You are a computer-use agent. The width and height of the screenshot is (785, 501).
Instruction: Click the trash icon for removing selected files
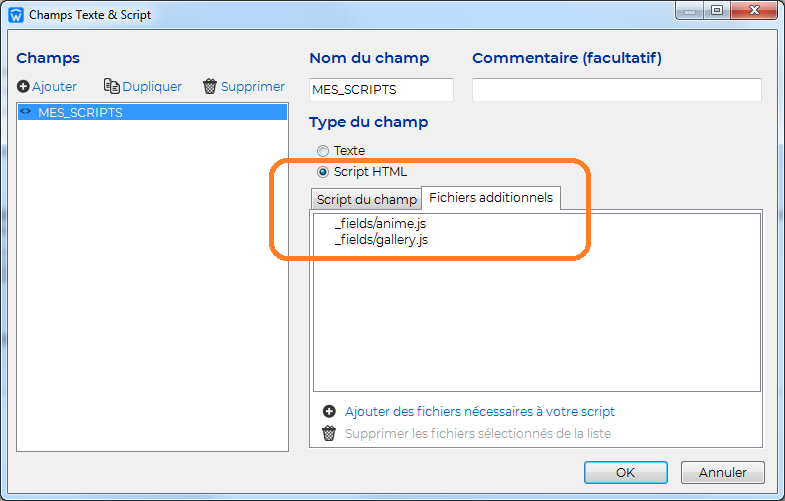(x=329, y=433)
